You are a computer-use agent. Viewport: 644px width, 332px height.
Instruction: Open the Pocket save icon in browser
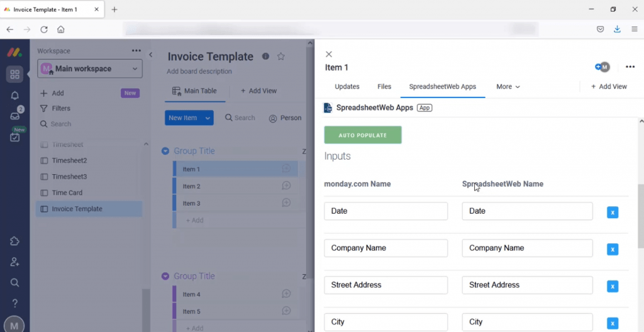tap(600, 29)
